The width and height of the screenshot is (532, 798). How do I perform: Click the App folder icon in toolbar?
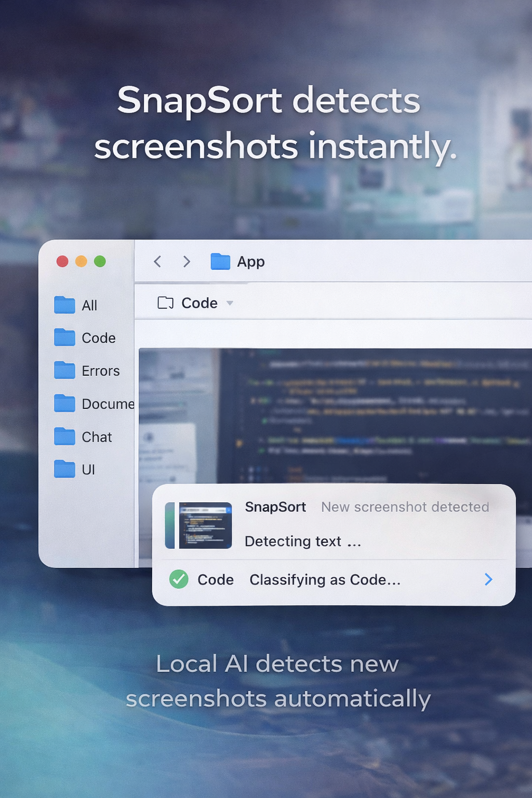click(x=219, y=262)
